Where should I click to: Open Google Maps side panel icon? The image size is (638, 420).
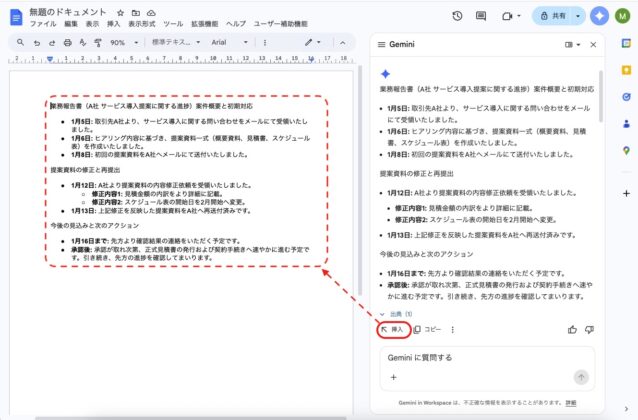click(x=626, y=151)
